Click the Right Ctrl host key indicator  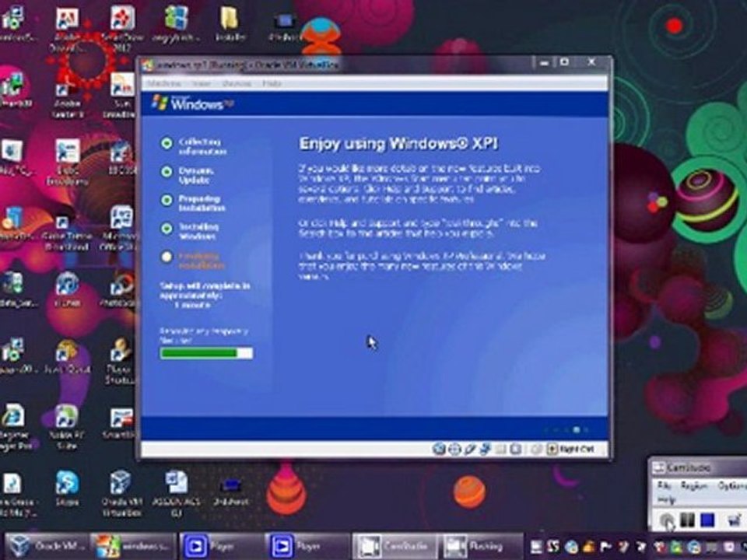tap(570, 449)
